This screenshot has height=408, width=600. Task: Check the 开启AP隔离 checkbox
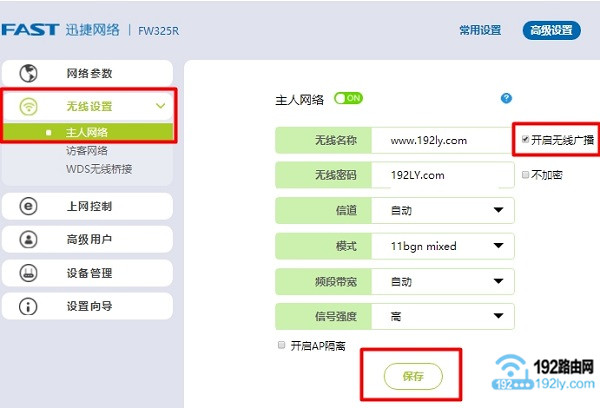(x=281, y=345)
